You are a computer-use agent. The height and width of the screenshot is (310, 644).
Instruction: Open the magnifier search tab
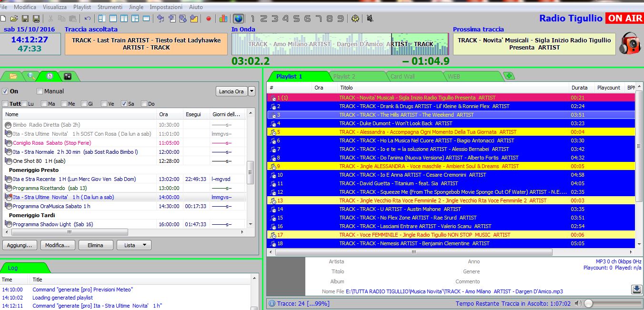coord(31,76)
